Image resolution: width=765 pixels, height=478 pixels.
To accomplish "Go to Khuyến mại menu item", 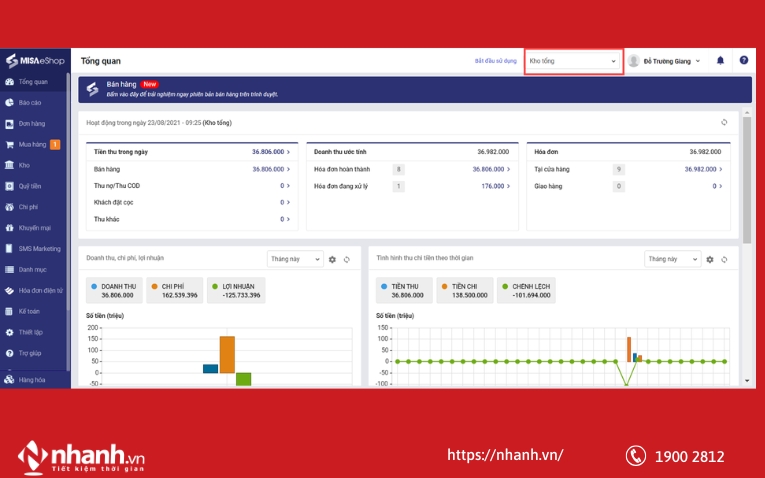I will [x=35, y=228].
